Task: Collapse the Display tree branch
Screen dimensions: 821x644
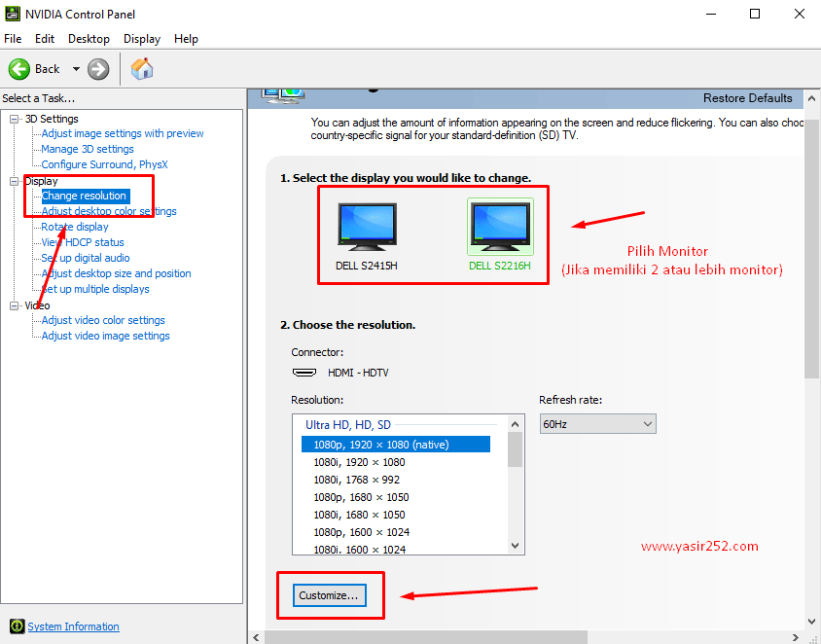Action: point(13,180)
